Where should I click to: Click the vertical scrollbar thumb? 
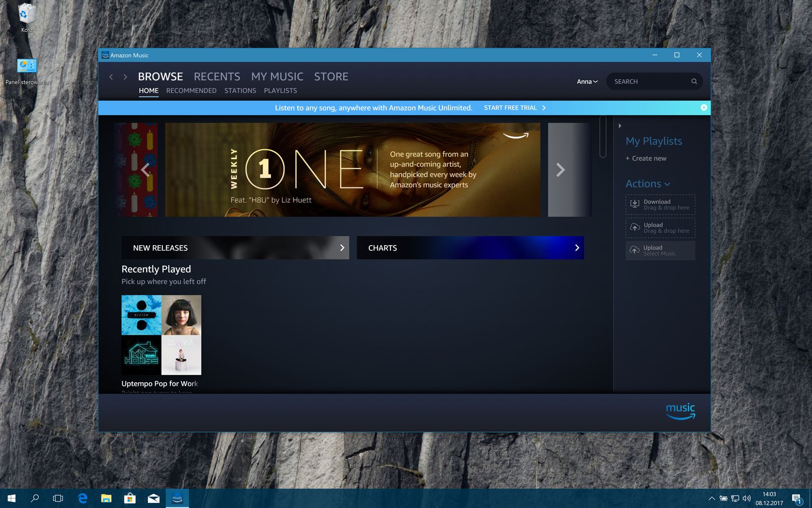[x=603, y=137]
